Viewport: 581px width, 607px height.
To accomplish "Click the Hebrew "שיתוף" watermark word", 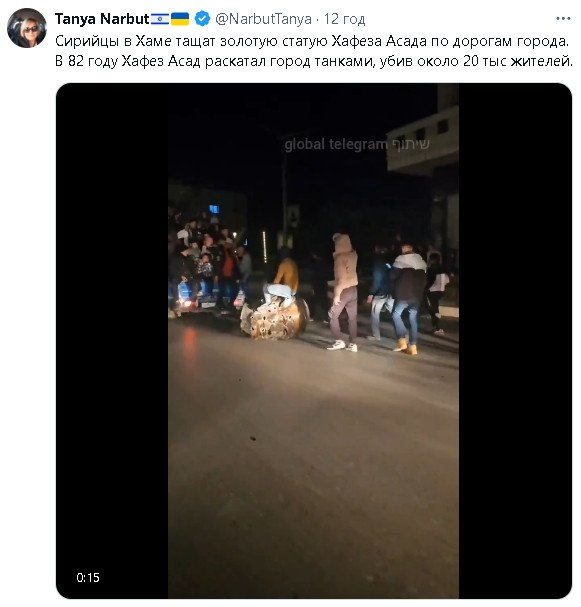I will (411, 144).
